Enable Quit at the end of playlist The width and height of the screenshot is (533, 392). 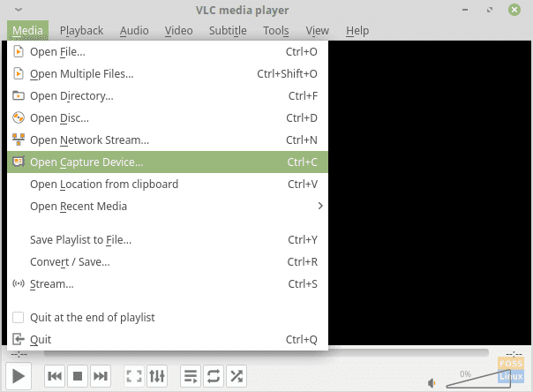18,317
